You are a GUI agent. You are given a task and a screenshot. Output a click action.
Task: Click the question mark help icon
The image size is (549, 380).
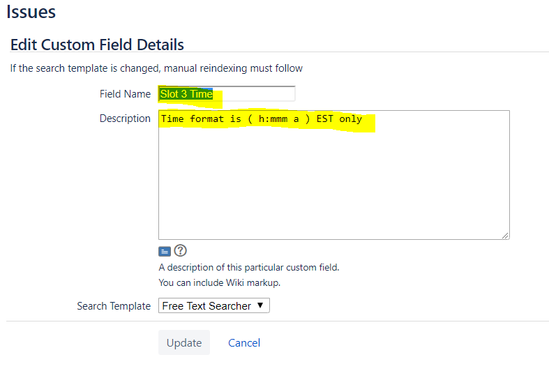(180, 251)
